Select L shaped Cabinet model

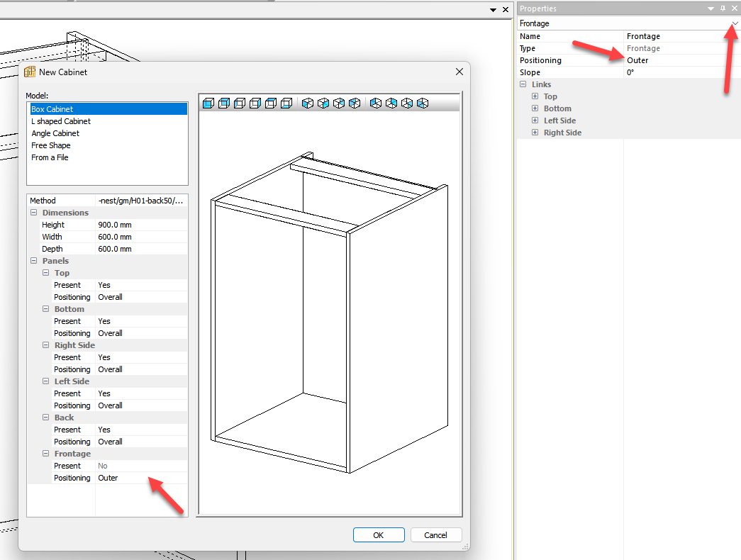tap(61, 121)
